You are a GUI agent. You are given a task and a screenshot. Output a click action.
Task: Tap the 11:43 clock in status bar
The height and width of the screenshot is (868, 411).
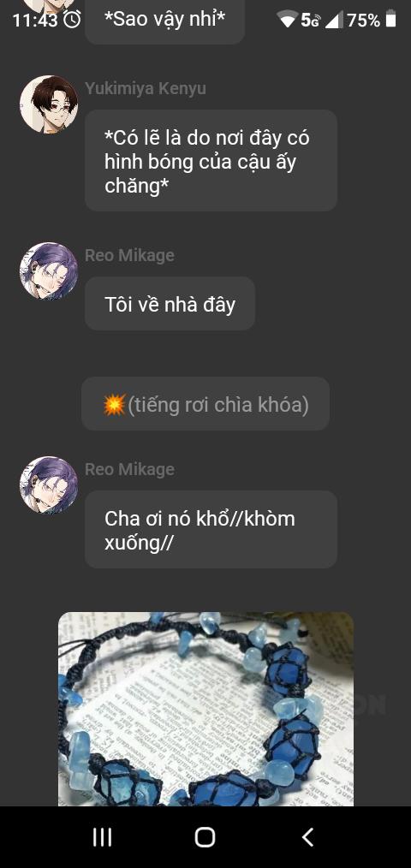point(35,21)
